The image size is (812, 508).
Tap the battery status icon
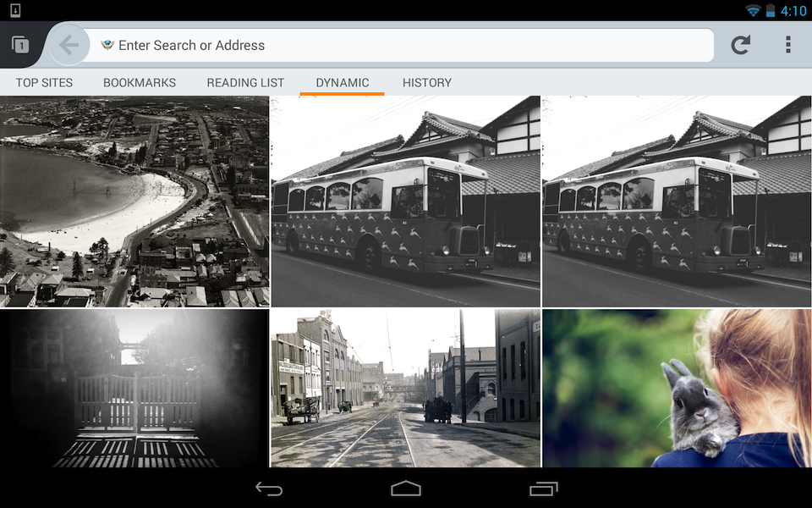[770, 10]
